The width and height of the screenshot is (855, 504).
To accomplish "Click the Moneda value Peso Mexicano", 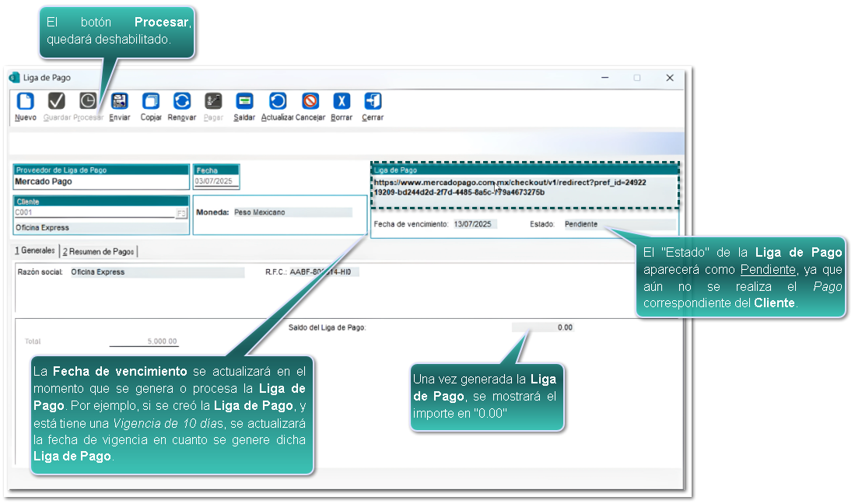I will pos(293,212).
